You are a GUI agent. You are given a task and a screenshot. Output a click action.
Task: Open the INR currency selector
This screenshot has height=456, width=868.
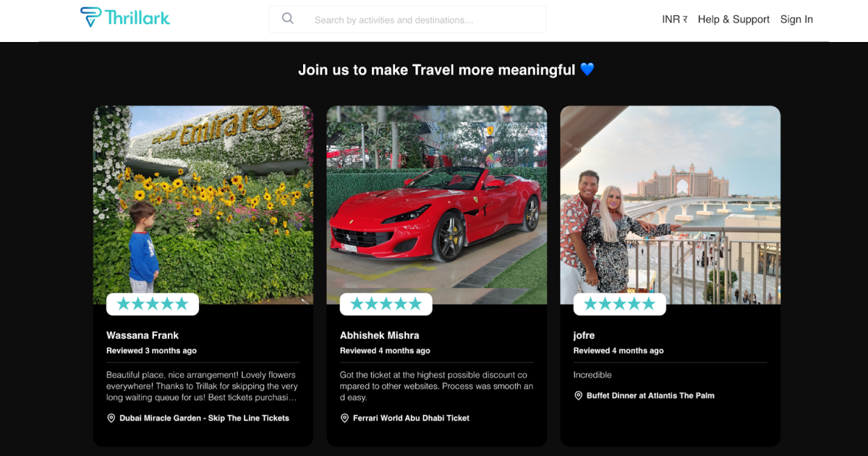pos(674,20)
